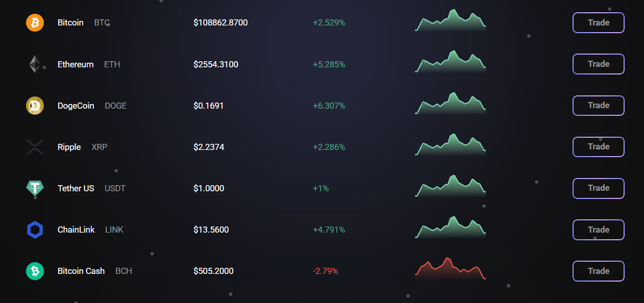This screenshot has height=303, width=644.
Task: Click the BCH ticker symbol
Action: 124,271
